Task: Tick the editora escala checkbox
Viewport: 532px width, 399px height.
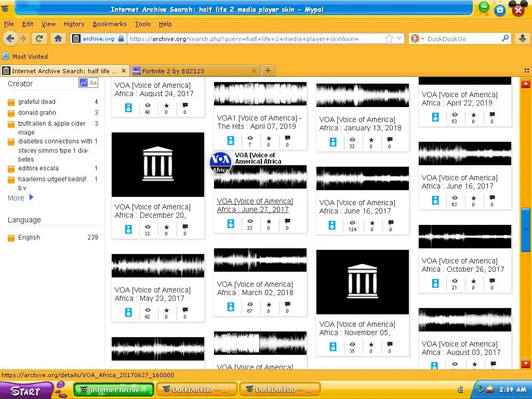Action: click(x=11, y=169)
